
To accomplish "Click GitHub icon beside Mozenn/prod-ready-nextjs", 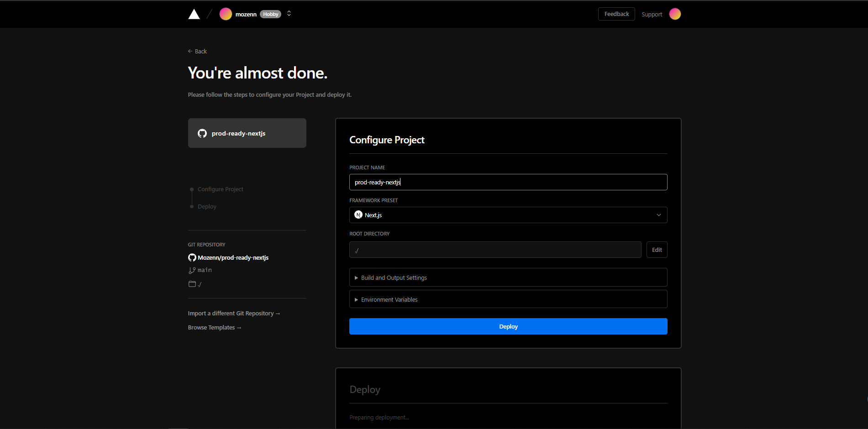I will 192,257.
